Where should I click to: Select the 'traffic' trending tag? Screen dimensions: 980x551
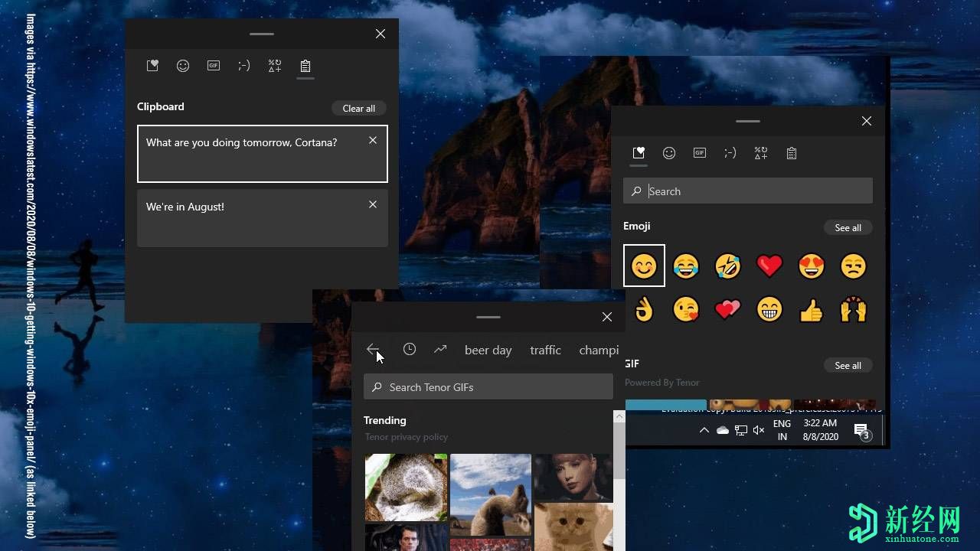(x=545, y=350)
